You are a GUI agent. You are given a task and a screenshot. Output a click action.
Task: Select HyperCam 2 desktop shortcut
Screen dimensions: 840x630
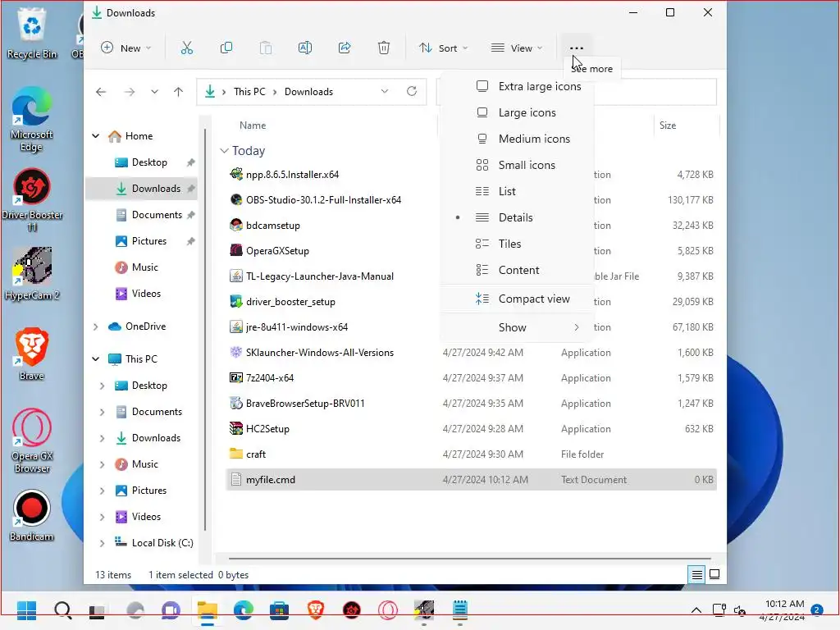pos(32,273)
